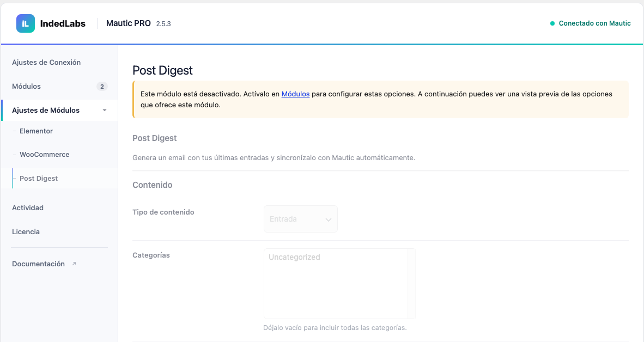The height and width of the screenshot is (342, 644).
Task: Collapse the Ajustes de Módulos caret
Action: (104, 110)
